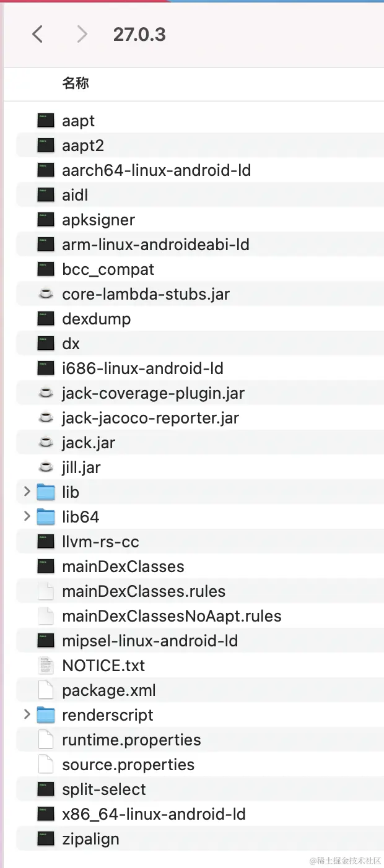This screenshot has width=384, height=868.
Task: Select the apksigner executable icon
Action: click(46, 220)
